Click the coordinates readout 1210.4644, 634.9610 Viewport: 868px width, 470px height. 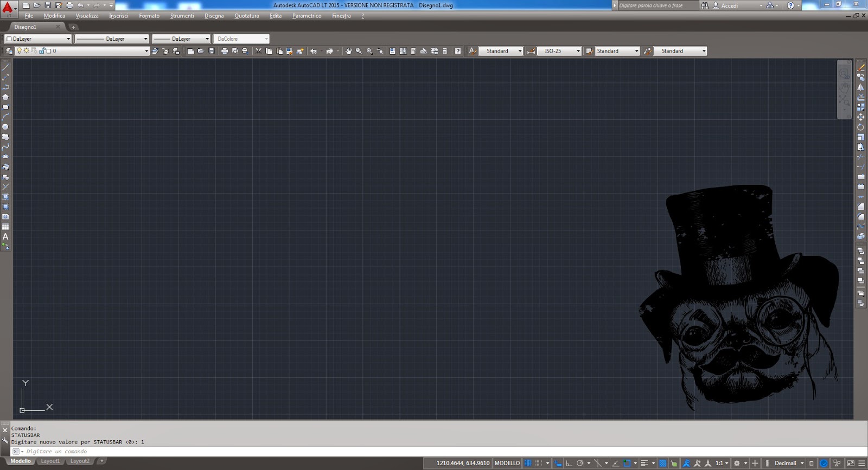(463, 463)
